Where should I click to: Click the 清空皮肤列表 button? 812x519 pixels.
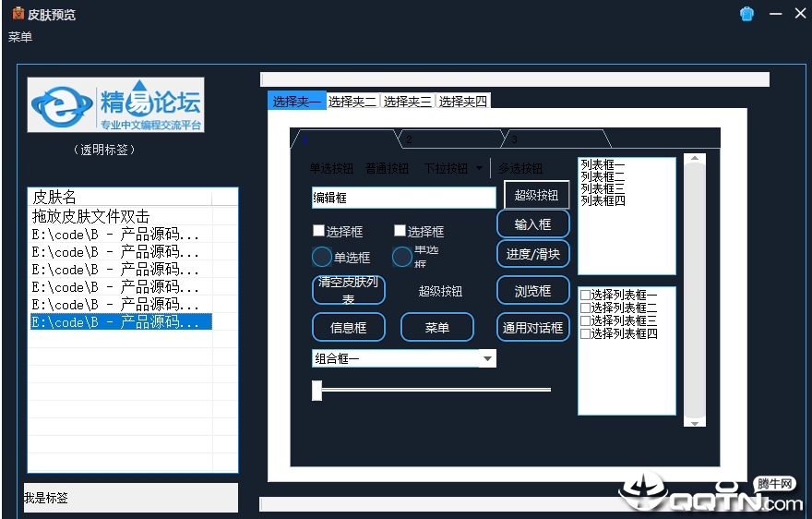click(x=349, y=290)
